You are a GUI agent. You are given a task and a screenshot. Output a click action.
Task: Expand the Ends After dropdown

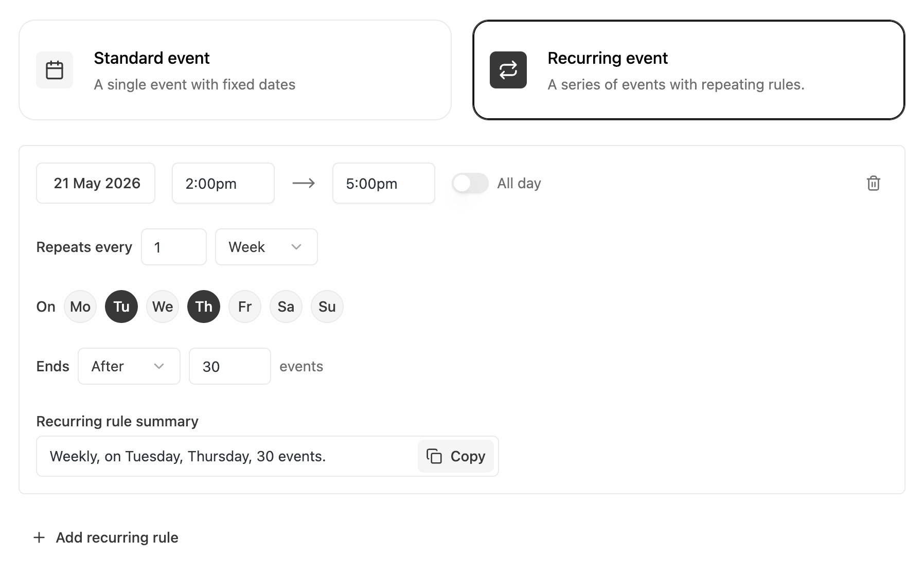pos(129,366)
